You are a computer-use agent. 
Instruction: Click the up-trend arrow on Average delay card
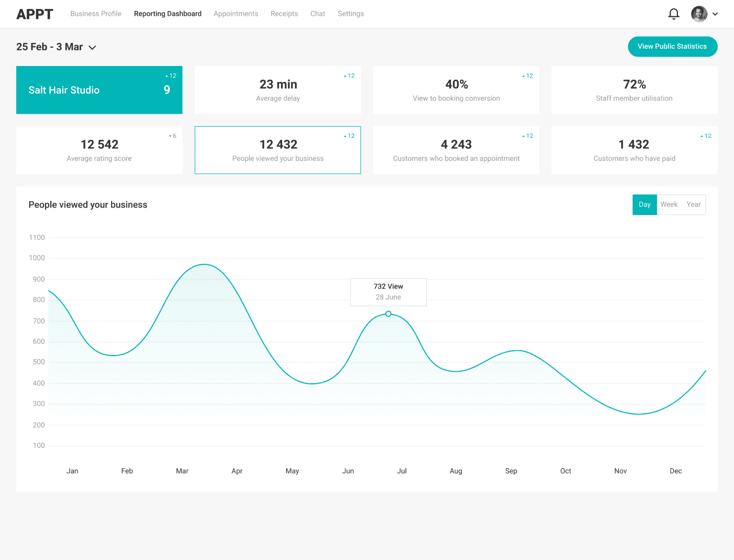click(348, 76)
